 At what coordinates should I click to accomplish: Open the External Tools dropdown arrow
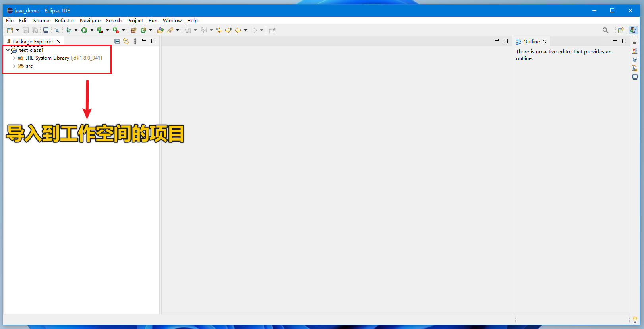pos(124,30)
